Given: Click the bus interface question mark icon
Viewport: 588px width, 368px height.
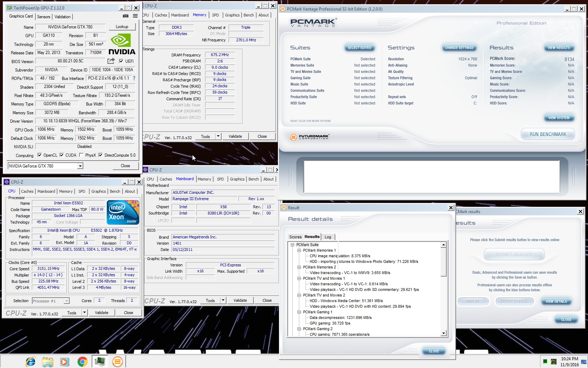Looking at the screenshot, I should tap(134, 78).
